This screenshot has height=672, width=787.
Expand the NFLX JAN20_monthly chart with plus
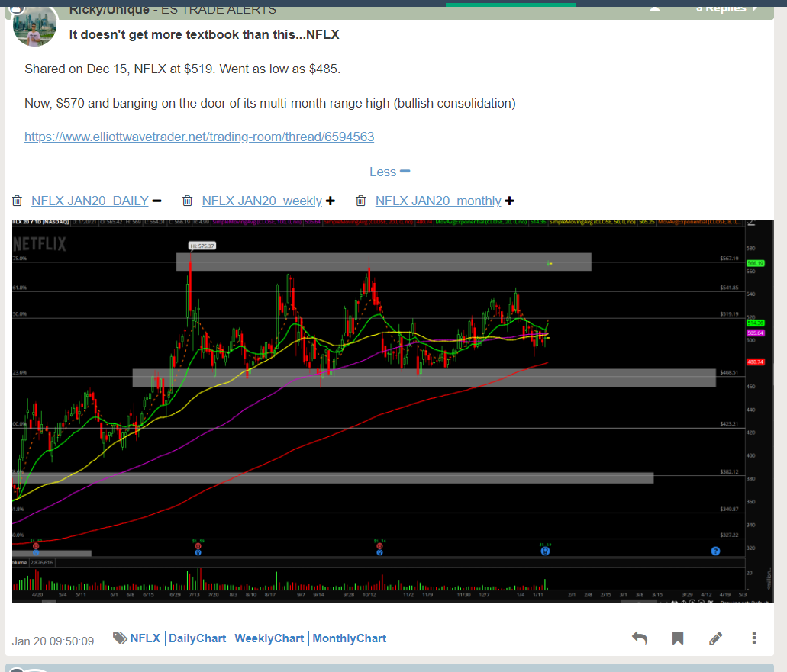509,201
